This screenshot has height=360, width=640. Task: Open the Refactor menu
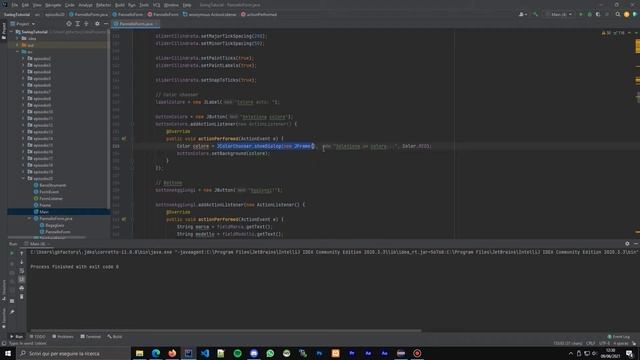click(x=103, y=5)
